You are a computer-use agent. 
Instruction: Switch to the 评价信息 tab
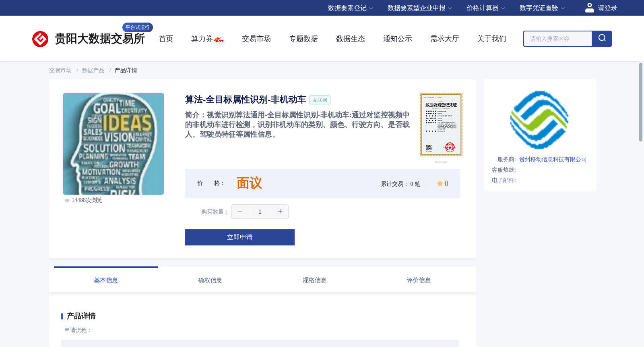pos(419,280)
